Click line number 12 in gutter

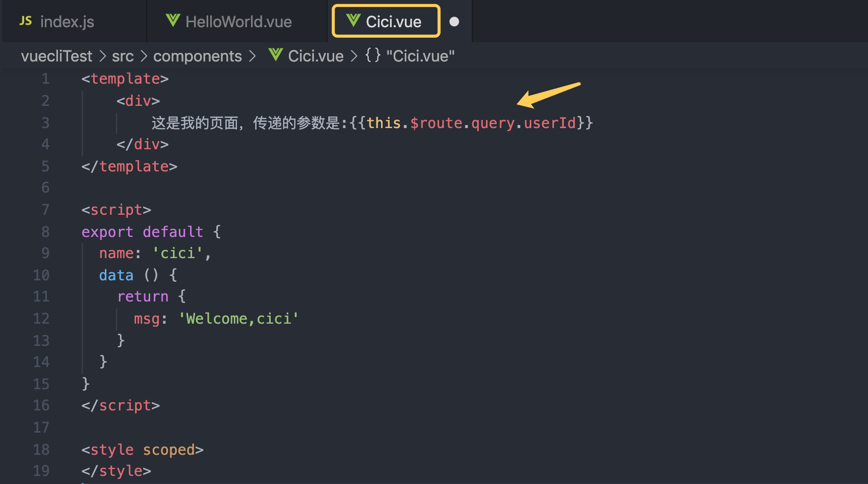click(41, 318)
